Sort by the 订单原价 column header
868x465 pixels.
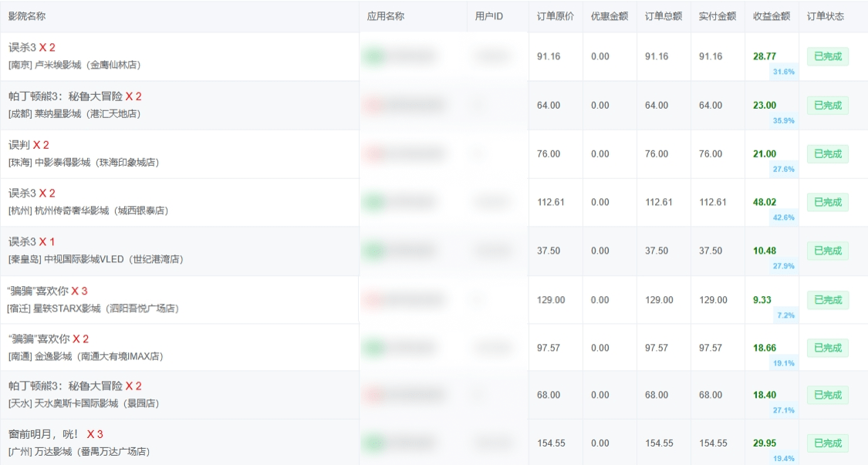pos(555,16)
